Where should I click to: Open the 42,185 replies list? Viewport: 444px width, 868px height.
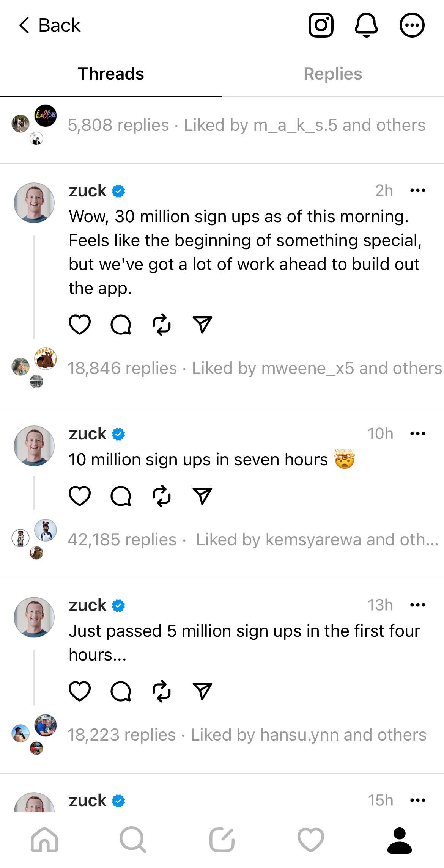pos(122,540)
